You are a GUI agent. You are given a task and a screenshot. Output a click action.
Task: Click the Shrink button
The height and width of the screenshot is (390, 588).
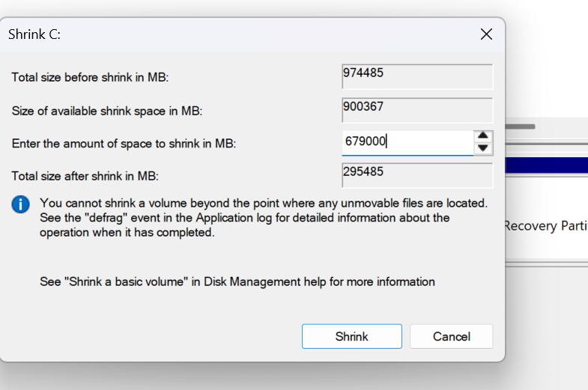coord(351,336)
